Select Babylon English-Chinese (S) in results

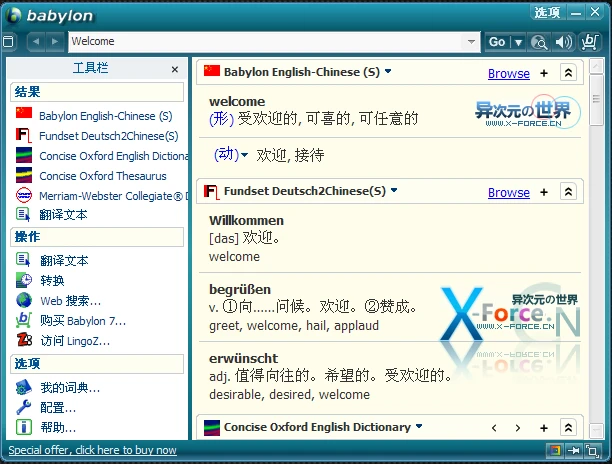[106, 116]
